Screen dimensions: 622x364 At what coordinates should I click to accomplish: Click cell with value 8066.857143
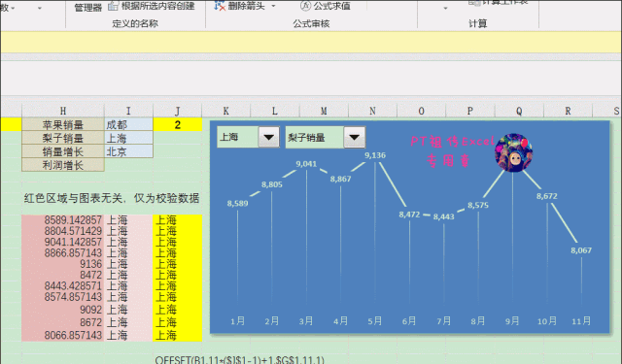(63, 335)
